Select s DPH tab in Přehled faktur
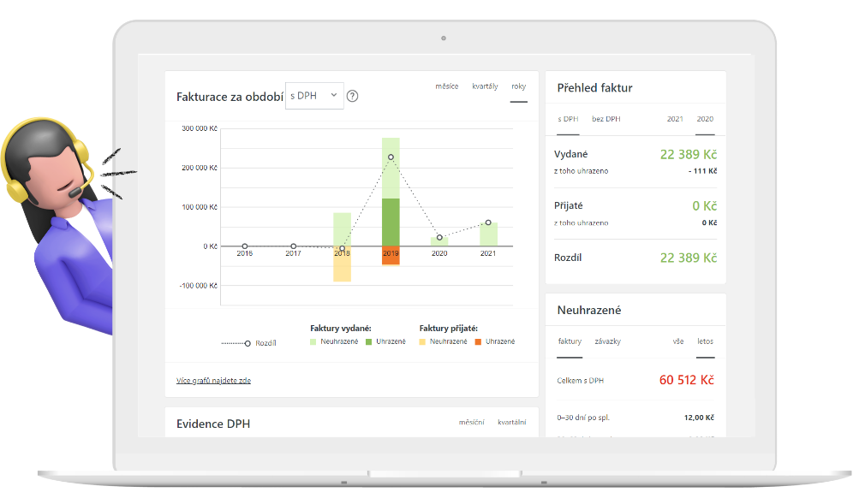This screenshot has height=504, width=865. point(568,119)
